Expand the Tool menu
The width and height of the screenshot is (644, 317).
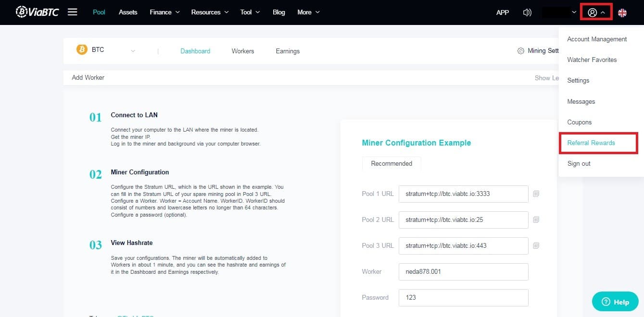(x=250, y=12)
